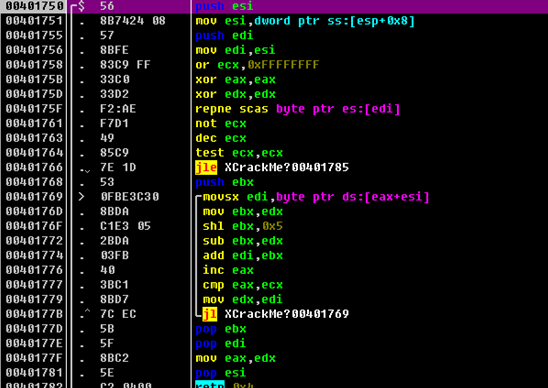Select the 'pop ebx' instruction
The height and width of the screenshot is (388, 548).
pyautogui.click(x=221, y=329)
